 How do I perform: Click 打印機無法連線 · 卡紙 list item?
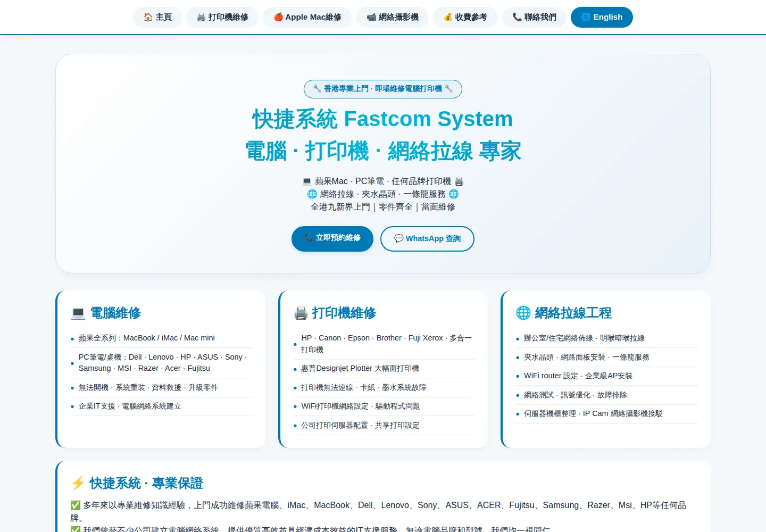(384, 388)
